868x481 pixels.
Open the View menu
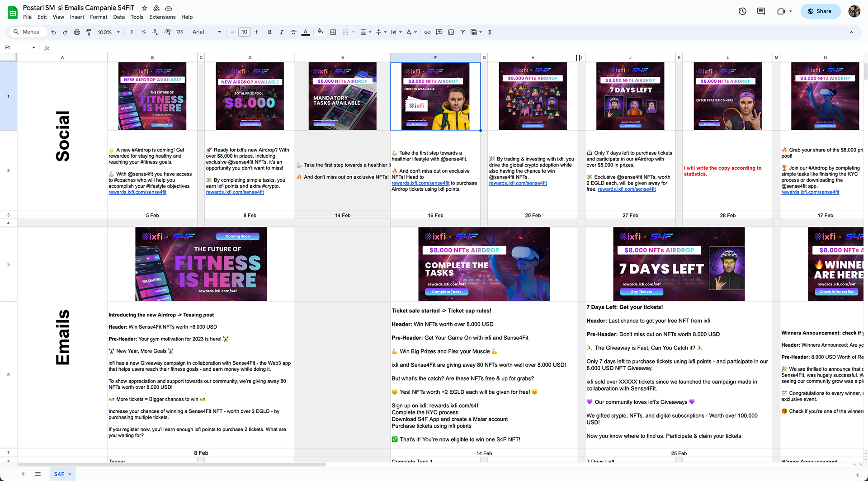58,17
